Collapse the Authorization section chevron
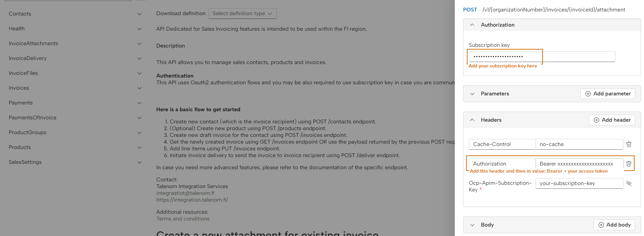 pyautogui.click(x=472, y=25)
